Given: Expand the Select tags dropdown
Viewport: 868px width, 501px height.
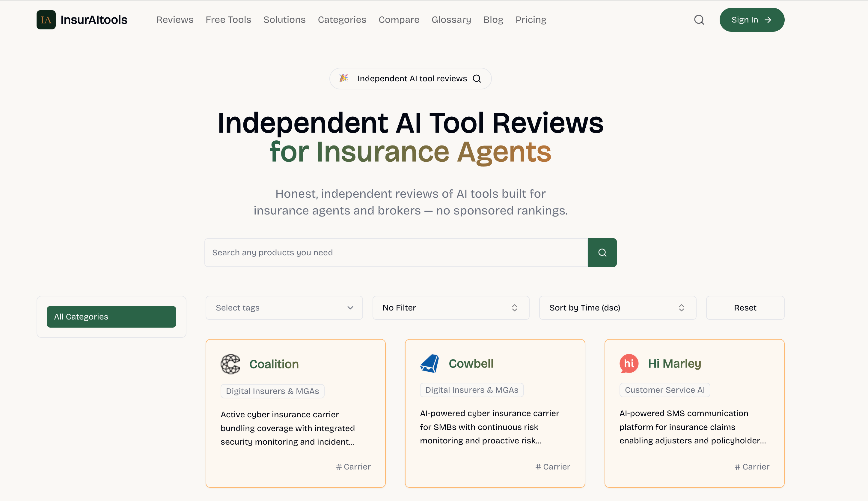Looking at the screenshot, I should [284, 307].
